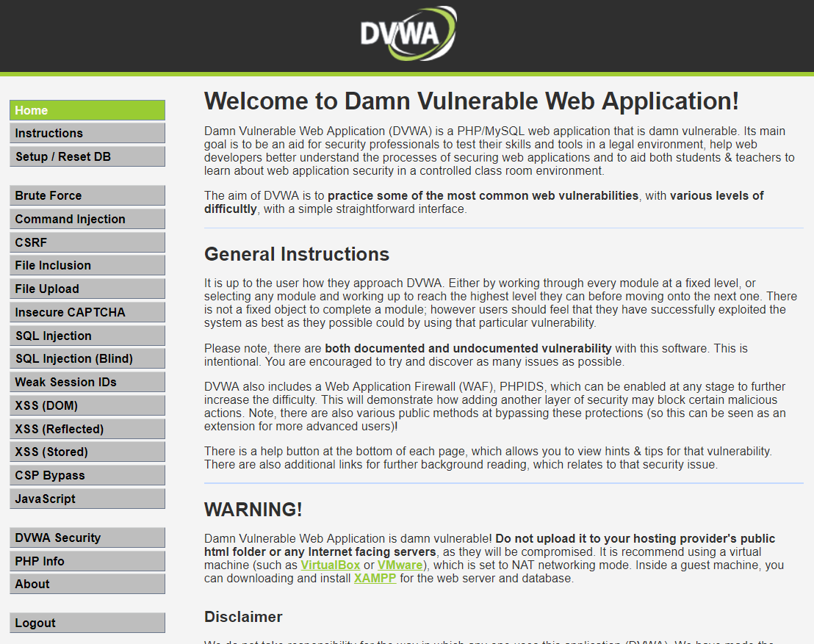Open the About page
This screenshot has height=644, width=814.
click(87, 584)
